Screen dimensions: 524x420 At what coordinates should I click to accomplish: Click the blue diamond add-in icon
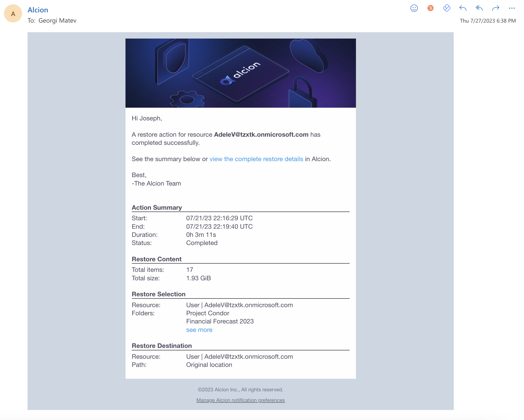pyautogui.click(x=447, y=8)
